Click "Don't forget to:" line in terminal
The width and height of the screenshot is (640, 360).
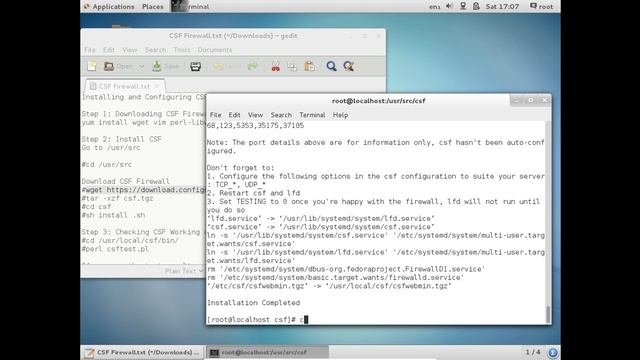pos(240,168)
